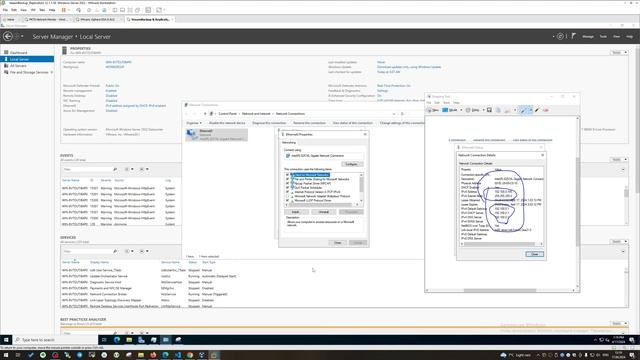The height and width of the screenshot is (360, 640).
Task: Open the Tools menu in Server Manager
Action: [x=603, y=36]
